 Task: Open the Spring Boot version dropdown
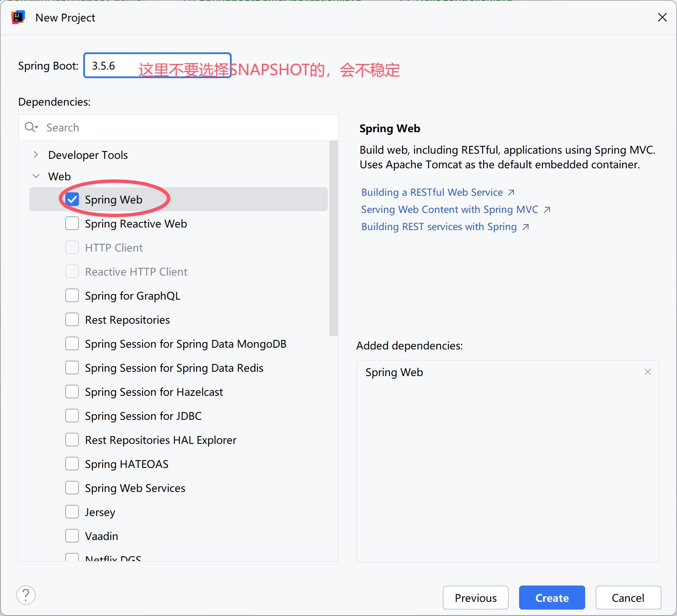click(157, 65)
